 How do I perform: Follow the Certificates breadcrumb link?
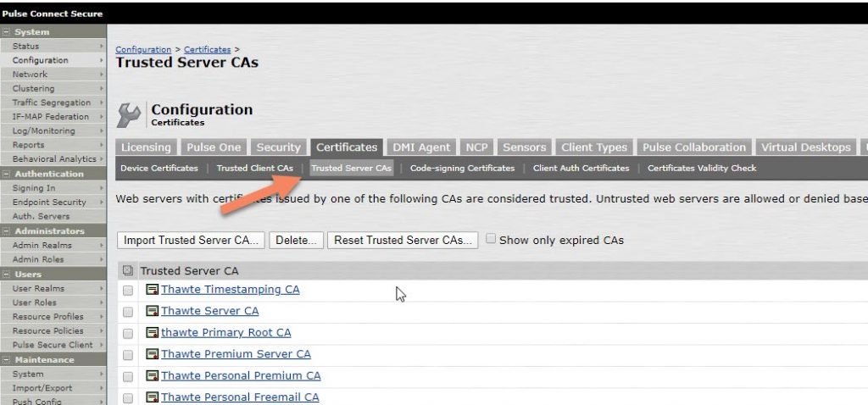(x=207, y=50)
